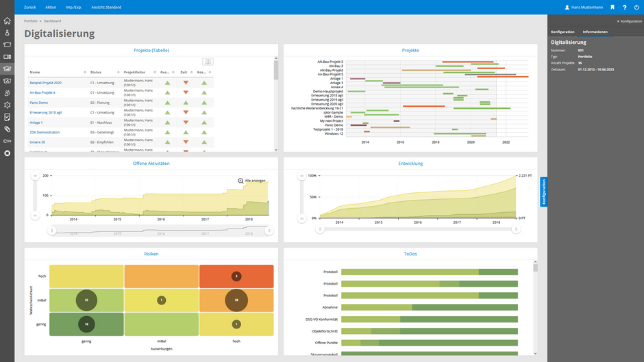Click Alle anzeigen in Offene Aktivitäten chart
Viewport: 644px width, 362px height.
pyautogui.click(x=251, y=181)
